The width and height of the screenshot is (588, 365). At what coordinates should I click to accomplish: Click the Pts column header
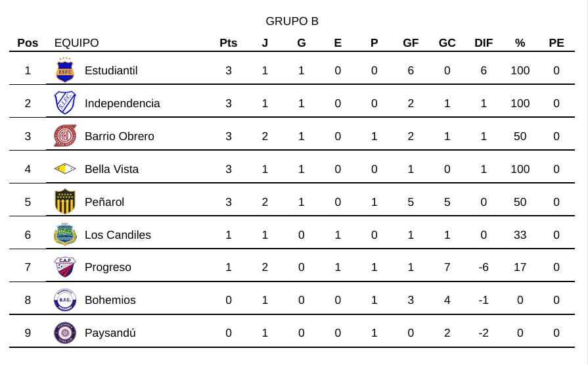228,43
